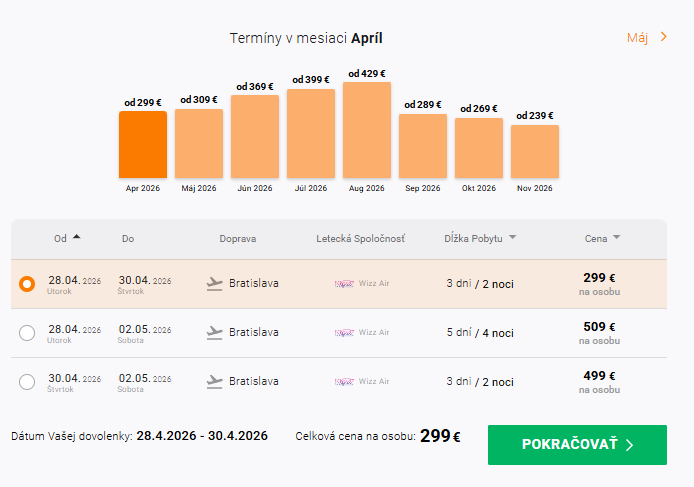Open the Máj month link
Viewport: 694px width, 487px height.
[638, 38]
